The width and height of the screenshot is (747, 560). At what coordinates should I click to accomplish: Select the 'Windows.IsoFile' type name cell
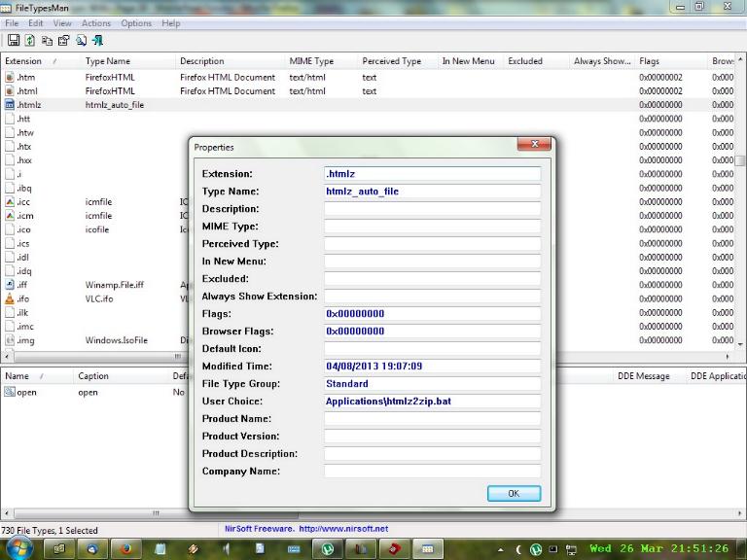click(117, 340)
